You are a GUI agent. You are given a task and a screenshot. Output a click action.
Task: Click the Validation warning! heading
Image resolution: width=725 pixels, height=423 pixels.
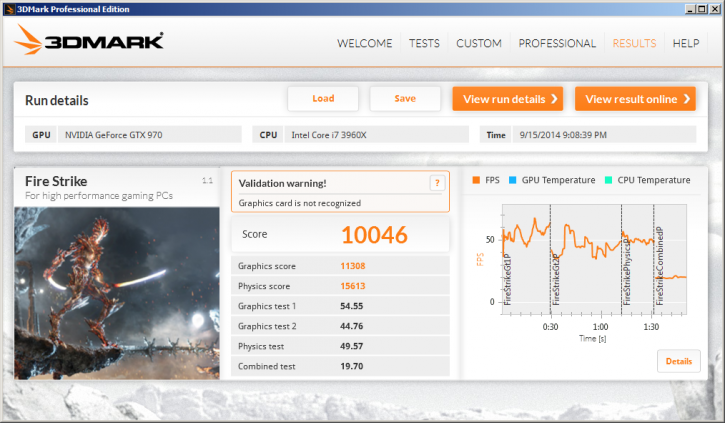point(282,183)
